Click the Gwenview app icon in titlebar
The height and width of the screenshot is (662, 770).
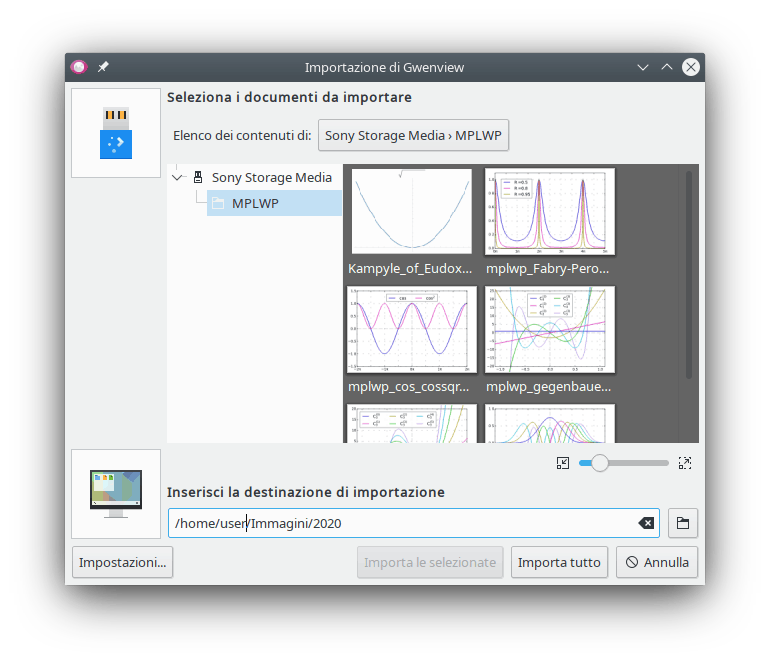[80, 67]
